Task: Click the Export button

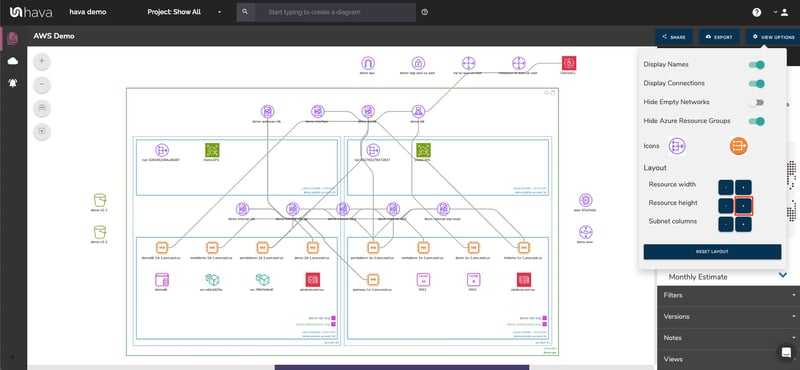Action: [719, 37]
